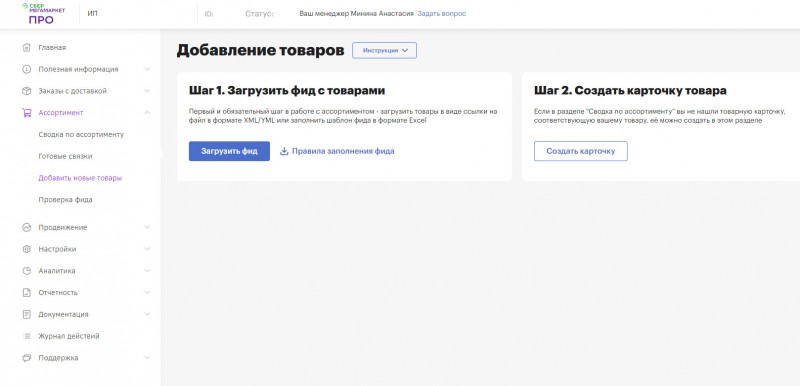Click Шаг 2. Создать карточку товара heading
Screen dimensions: 800x386
630,91
